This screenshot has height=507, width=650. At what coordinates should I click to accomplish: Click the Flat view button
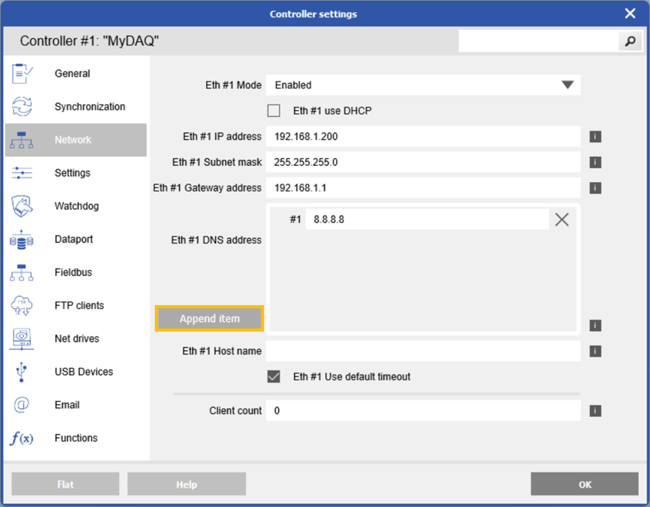[x=65, y=484]
